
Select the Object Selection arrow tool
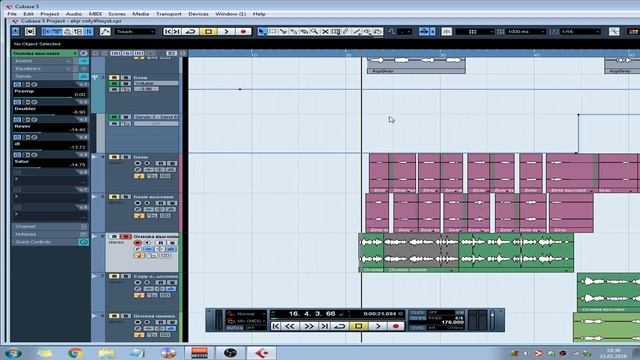262,31
